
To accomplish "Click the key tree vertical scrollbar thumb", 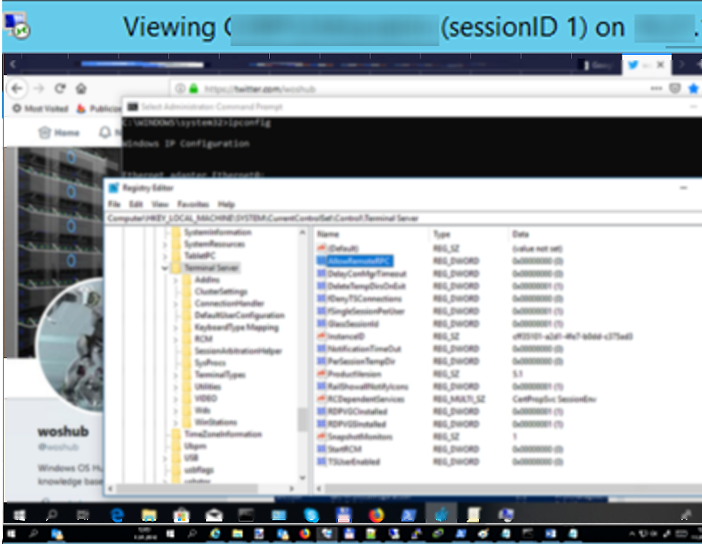I will (x=303, y=419).
